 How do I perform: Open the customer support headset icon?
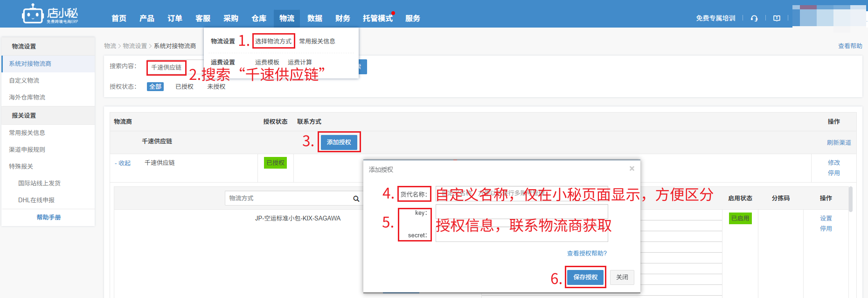754,18
